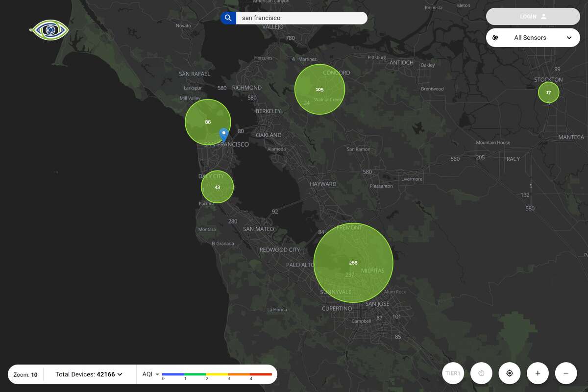Click the zoom-in plus icon
This screenshot has height=392, width=588.
point(538,373)
